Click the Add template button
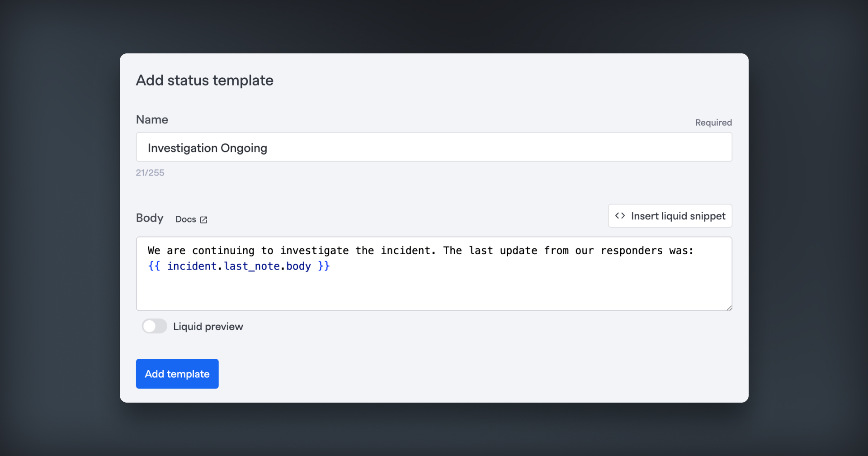The width and height of the screenshot is (868, 456). (x=177, y=374)
